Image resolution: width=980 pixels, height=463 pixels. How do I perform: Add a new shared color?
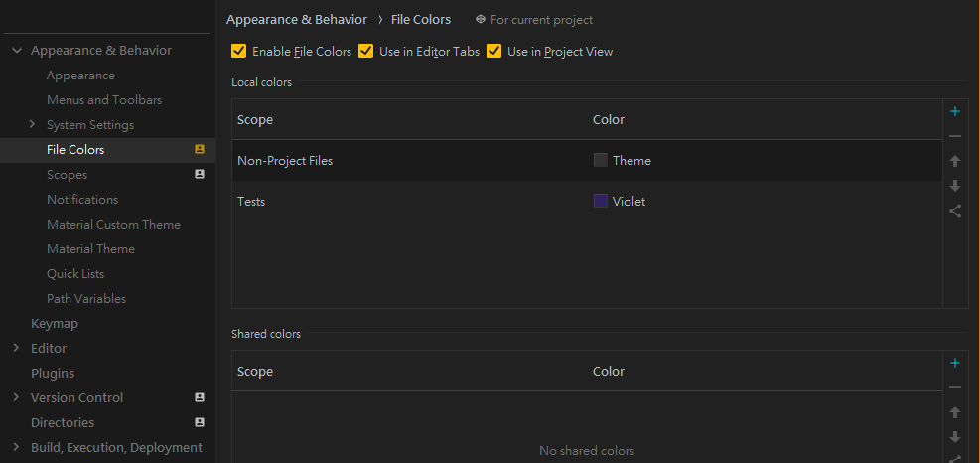[x=955, y=363]
